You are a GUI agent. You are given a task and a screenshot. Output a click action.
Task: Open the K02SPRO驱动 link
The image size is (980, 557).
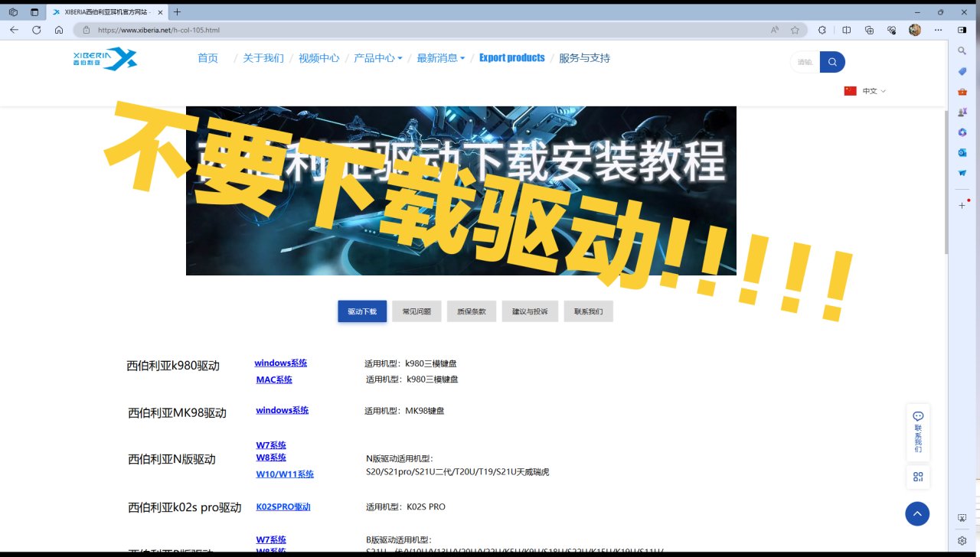point(283,507)
